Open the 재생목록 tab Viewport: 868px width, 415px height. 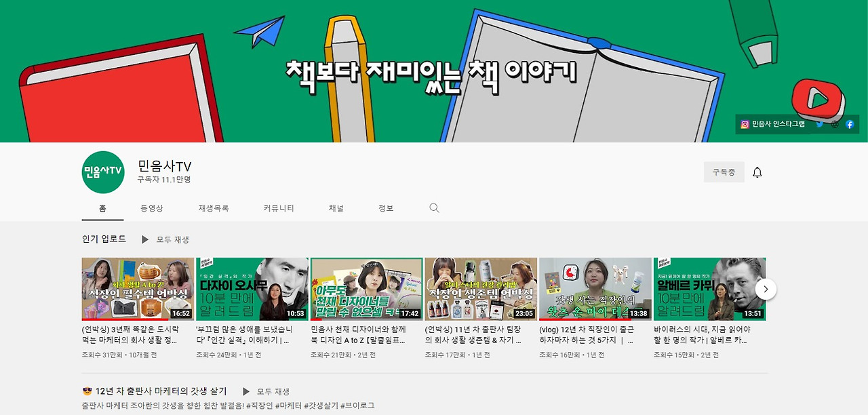click(214, 208)
